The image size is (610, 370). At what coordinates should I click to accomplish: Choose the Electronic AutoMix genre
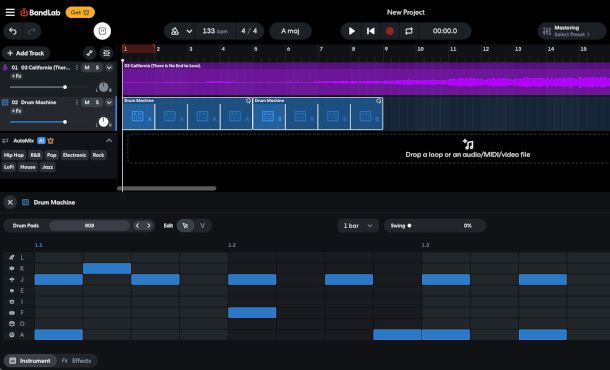(x=74, y=155)
